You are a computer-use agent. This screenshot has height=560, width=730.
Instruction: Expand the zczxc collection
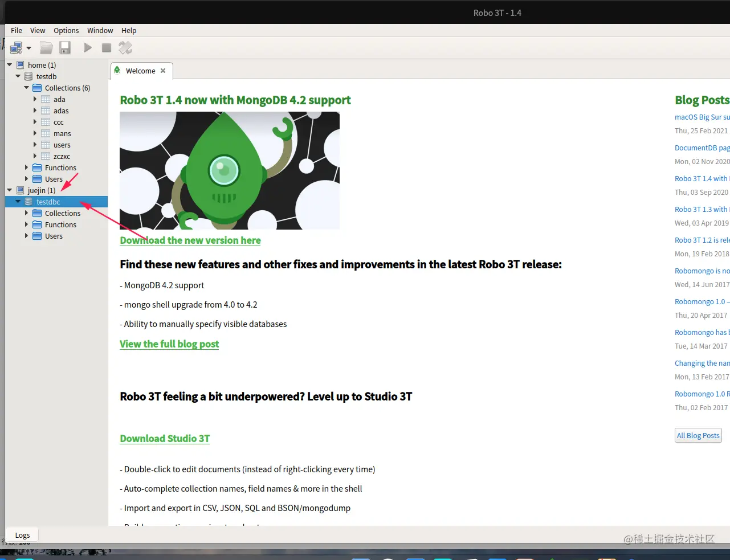pos(35,156)
